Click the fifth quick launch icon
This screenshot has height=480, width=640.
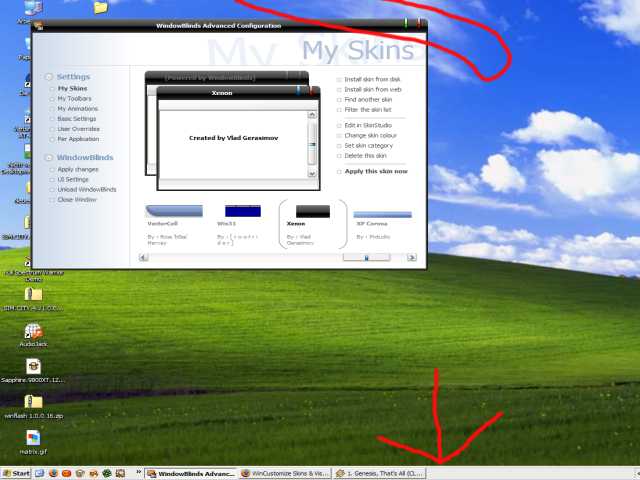(x=93, y=473)
